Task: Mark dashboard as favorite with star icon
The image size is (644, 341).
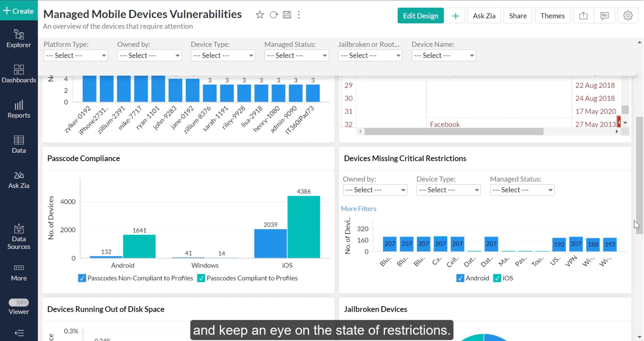Action: [260, 15]
